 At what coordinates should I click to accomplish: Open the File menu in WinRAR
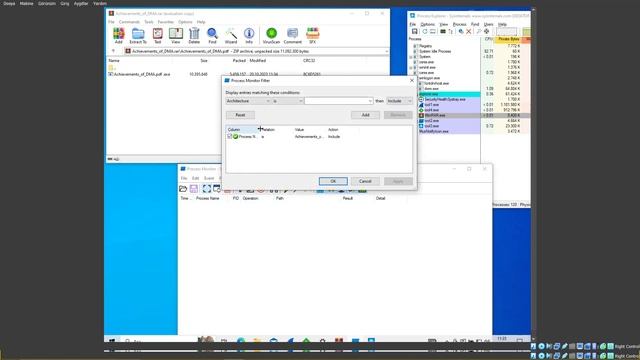point(111,22)
